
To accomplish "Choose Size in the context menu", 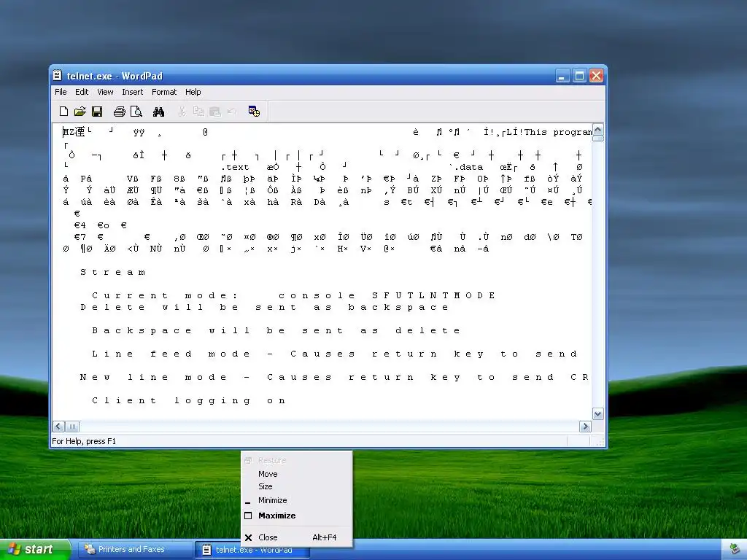I will [x=297, y=486].
